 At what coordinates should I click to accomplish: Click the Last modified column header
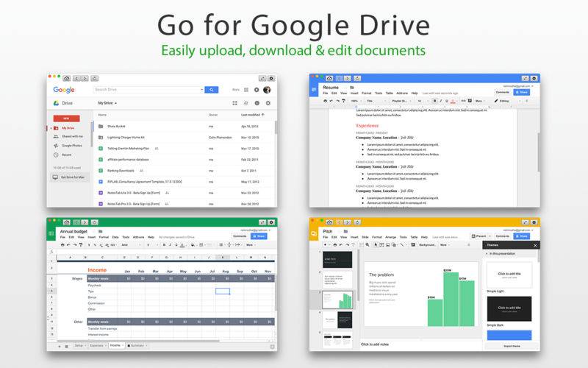[252, 115]
